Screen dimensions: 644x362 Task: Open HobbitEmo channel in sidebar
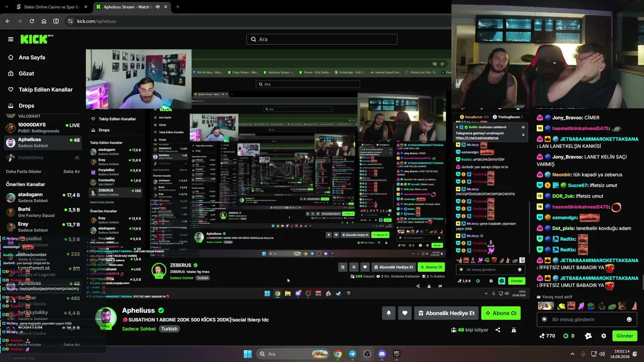[43, 157]
